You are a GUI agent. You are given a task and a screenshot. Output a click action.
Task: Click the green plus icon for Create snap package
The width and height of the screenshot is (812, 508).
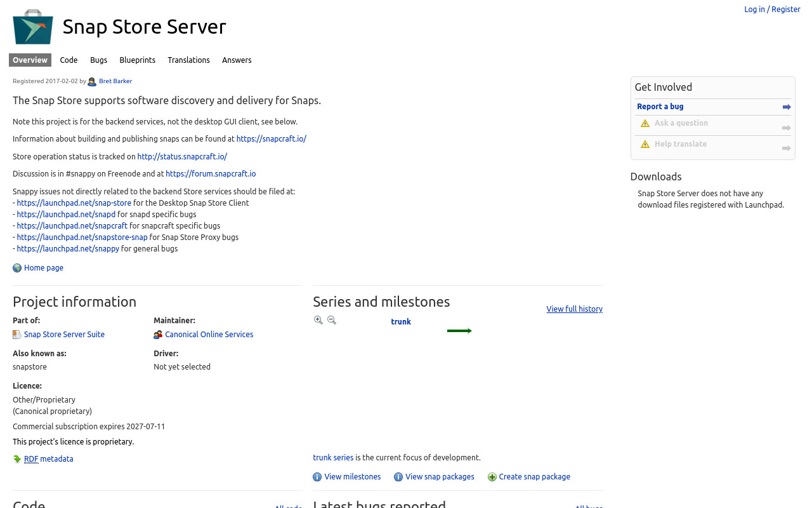coord(492,477)
